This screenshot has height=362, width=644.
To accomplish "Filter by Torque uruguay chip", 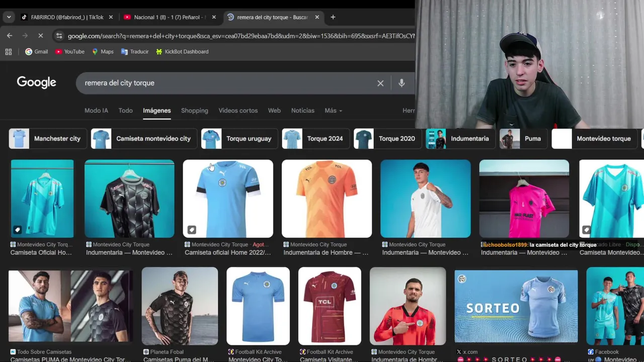I will click(239, 139).
